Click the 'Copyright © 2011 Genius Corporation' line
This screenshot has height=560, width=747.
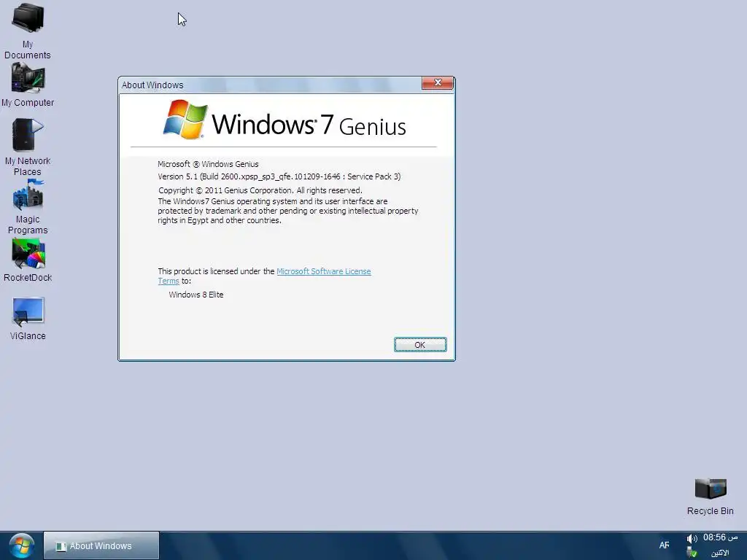click(260, 190)
